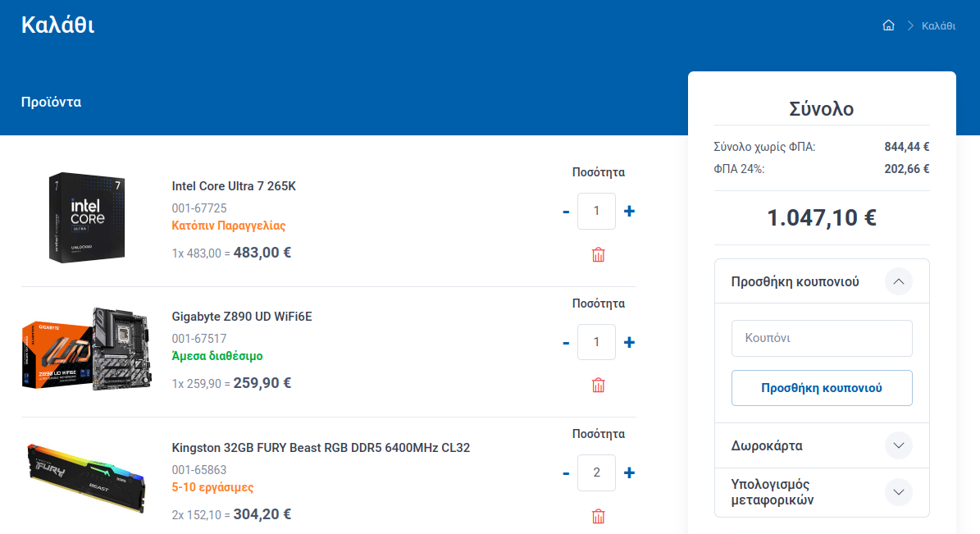Increase Kingston FURY Beast quantity with plus
This screenshot has width=980, height=534.
click(629, 472)
